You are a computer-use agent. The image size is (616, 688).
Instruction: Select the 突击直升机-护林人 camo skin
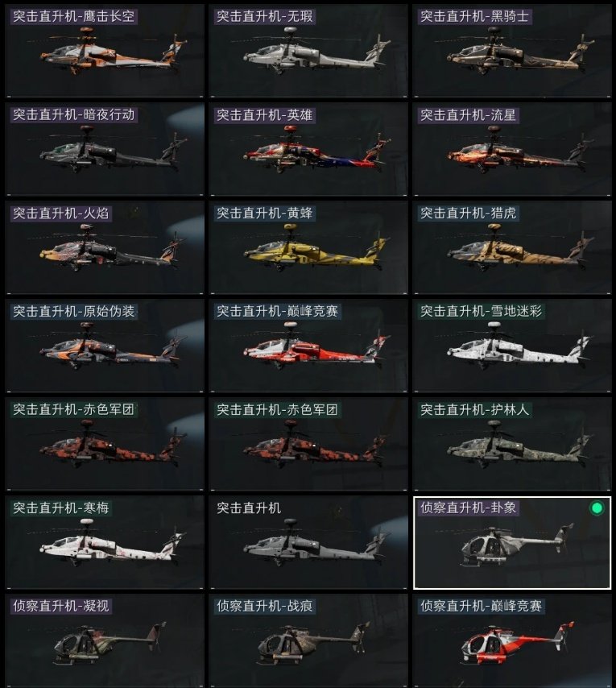(512, 444)
